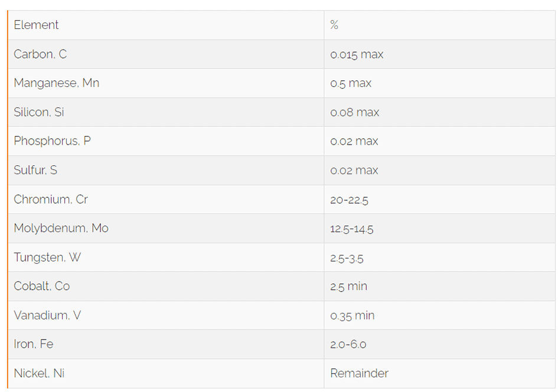
Task: Select the Manganese, Mn cell
Action: [x=56, y=83]
